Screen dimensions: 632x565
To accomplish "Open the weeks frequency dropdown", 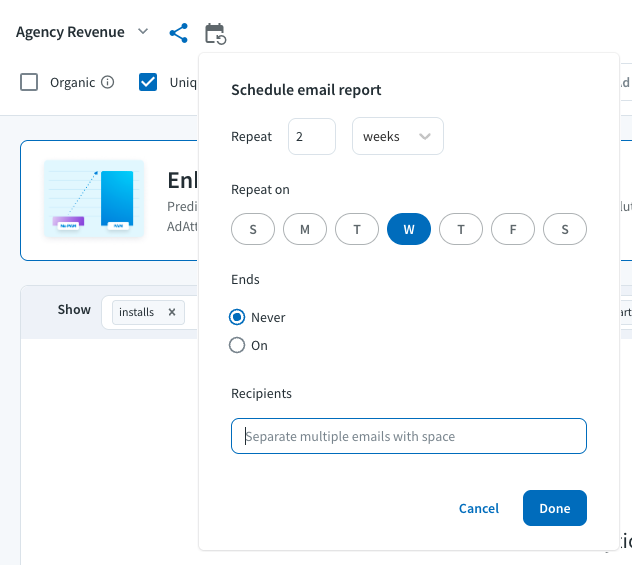I will point(398,136).
